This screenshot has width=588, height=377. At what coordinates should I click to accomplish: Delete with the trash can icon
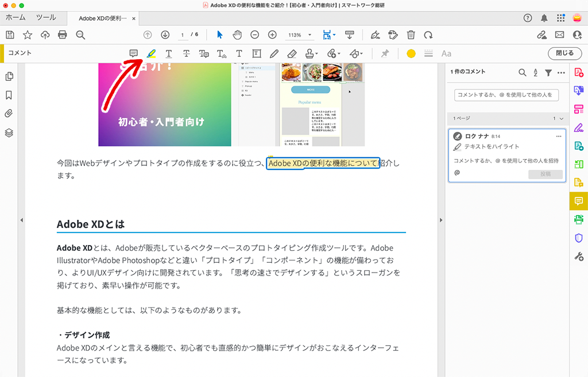(411, 35)
